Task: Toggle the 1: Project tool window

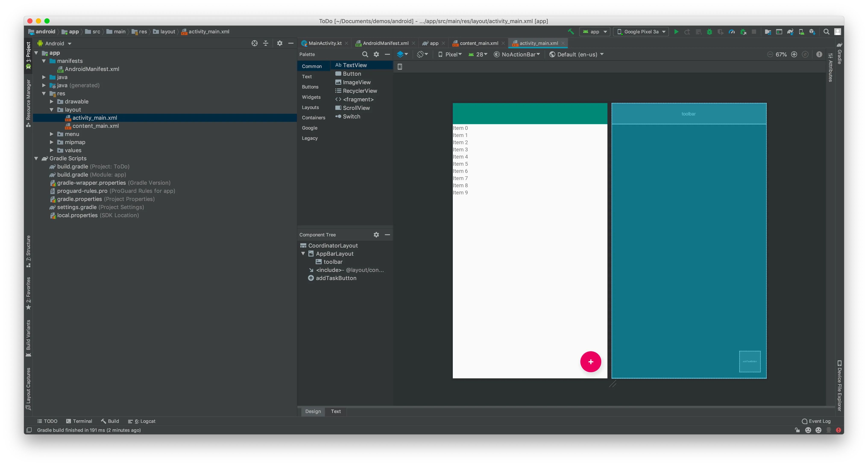Action: (x=28, y=56)
